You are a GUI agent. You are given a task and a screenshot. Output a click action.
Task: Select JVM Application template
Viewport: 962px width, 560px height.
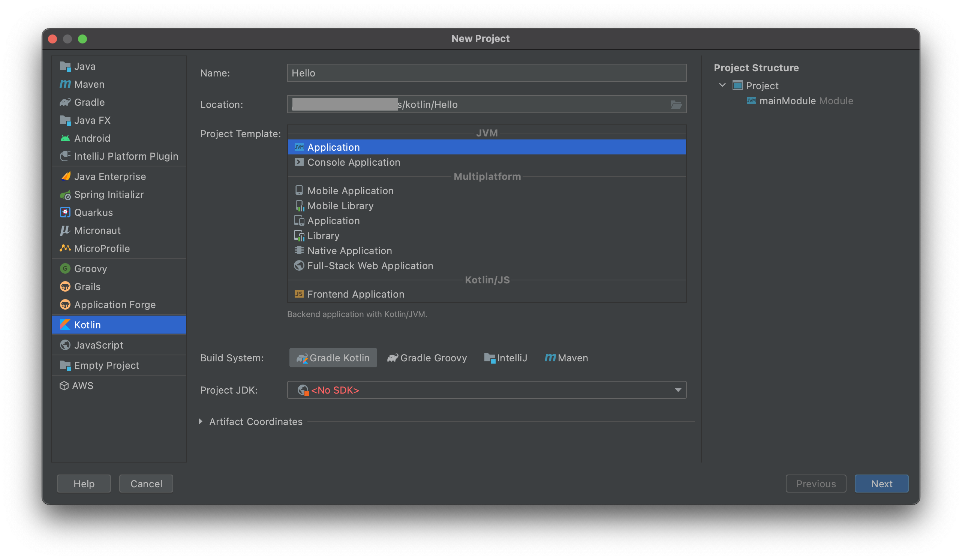pyautogui.click(x=487, y=147)
